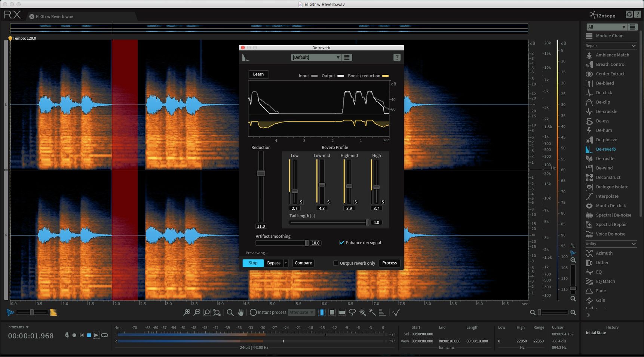
Task: Toggle Instant process radio button
Action: pyautogui.click(x=253, y=312)
